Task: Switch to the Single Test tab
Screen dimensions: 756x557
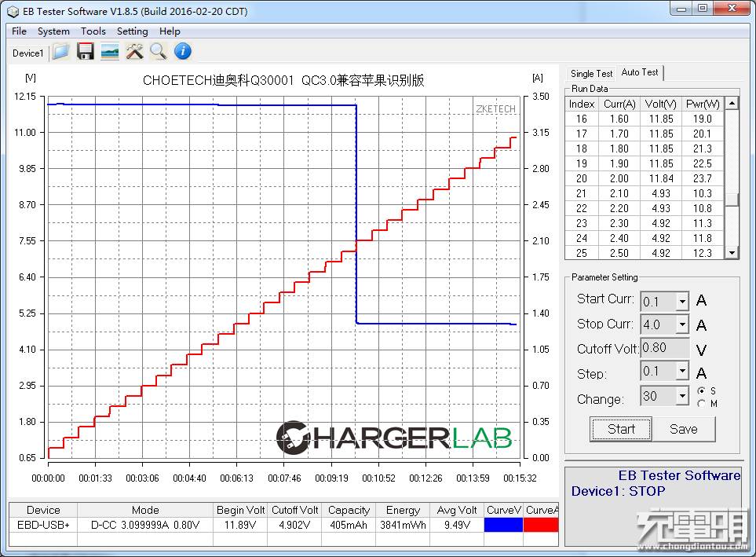Action: pos(592,73)
